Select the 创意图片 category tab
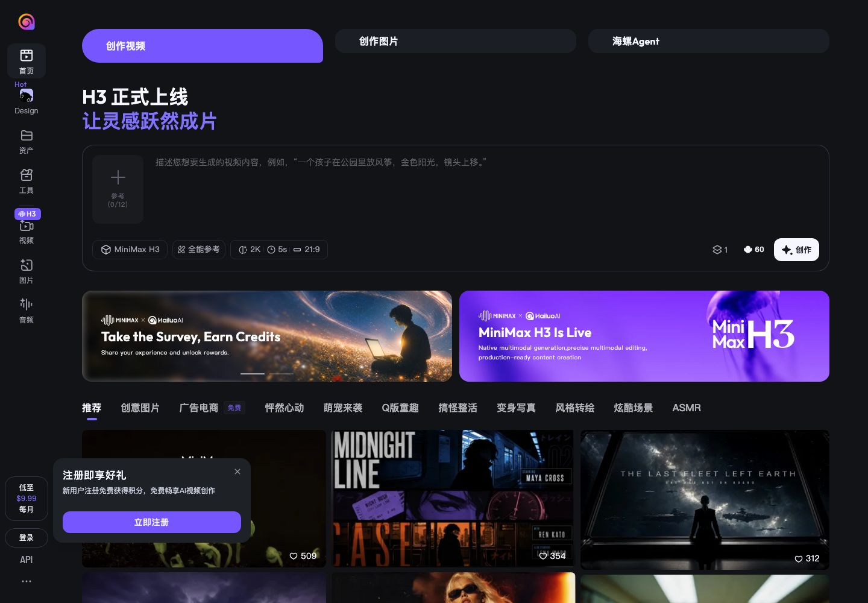The height and width of the screenshot is (603, 868). (x=140, y=408)
